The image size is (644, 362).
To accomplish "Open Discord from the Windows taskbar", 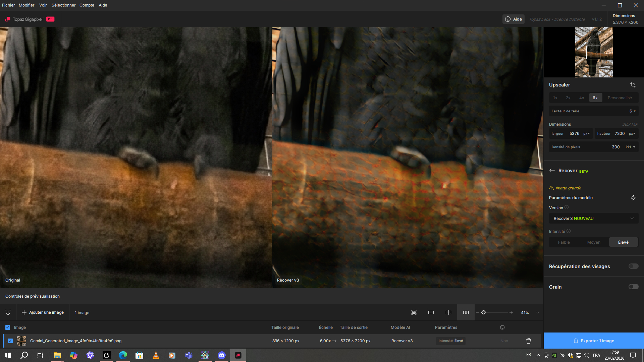I will [x=222, y=355].
